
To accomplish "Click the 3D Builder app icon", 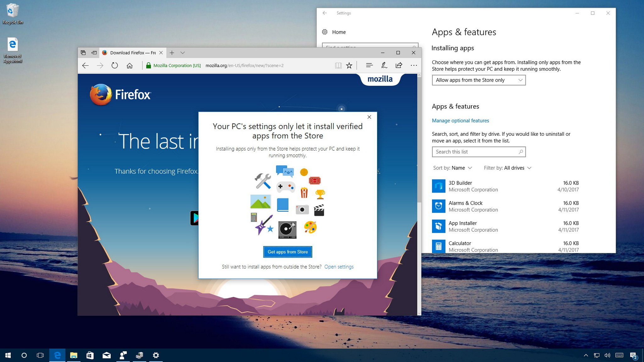I will (438, 185).
